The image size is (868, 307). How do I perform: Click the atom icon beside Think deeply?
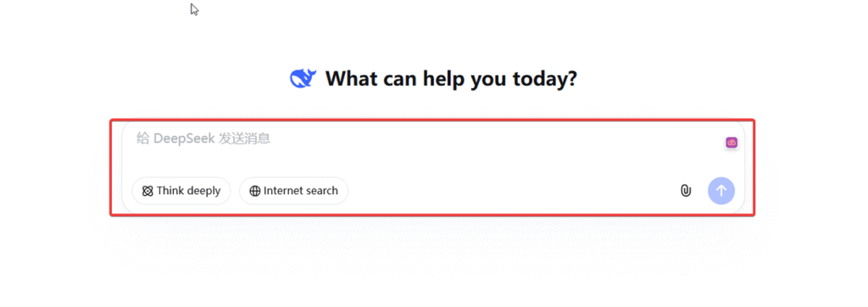pyautogui.click(x=147, y=191)
